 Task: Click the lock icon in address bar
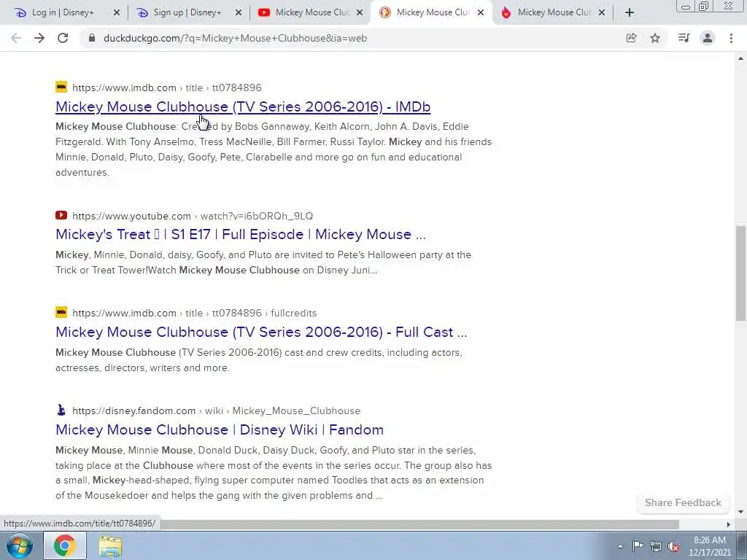click(x=92, y=38)
